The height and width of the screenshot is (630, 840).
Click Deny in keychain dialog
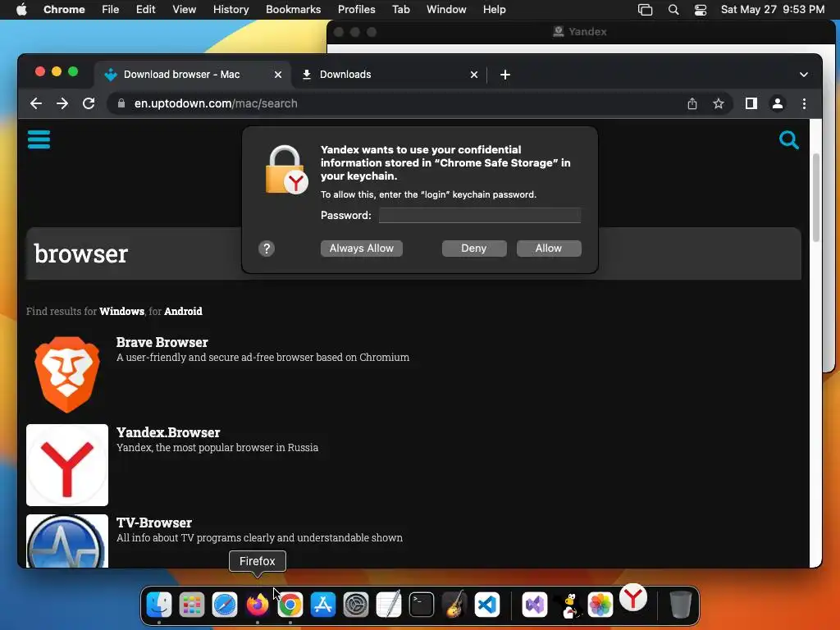click(x=474, y=249)
